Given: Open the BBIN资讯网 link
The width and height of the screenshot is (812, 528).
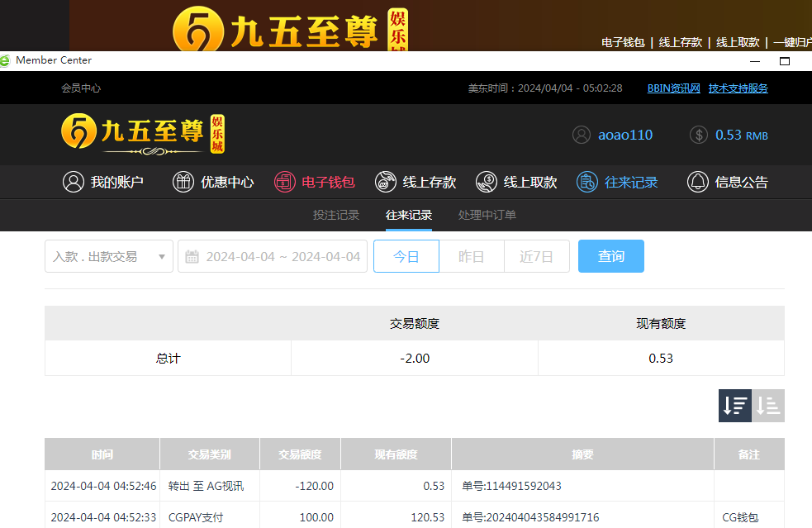Looking at the screenshot, I should (673, 88).
